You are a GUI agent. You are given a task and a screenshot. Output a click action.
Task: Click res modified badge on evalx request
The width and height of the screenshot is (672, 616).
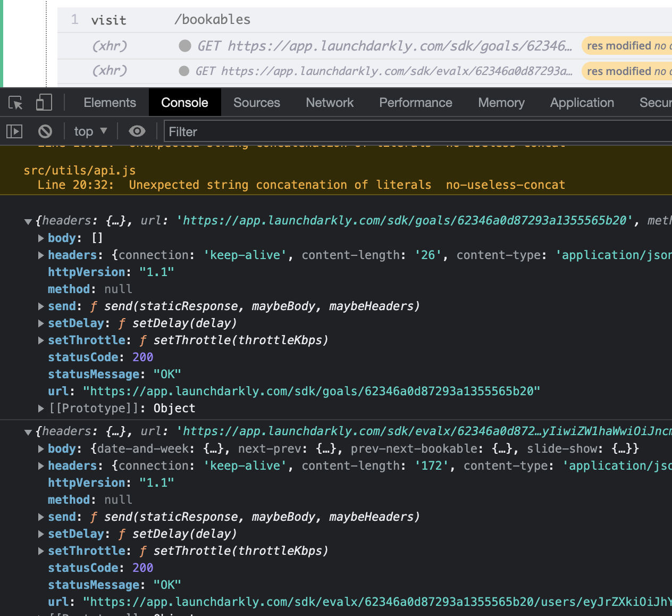click(x=627, y=71)
